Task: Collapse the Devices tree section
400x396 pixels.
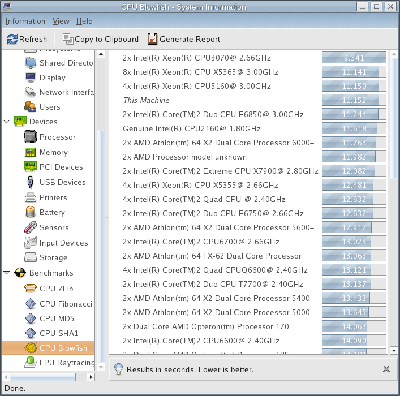Action: point(6,121)
